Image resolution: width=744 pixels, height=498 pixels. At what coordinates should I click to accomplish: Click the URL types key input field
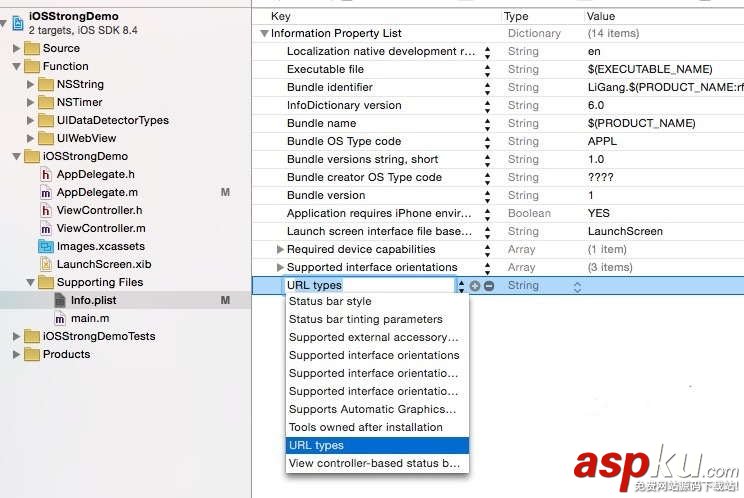point(369,286)
